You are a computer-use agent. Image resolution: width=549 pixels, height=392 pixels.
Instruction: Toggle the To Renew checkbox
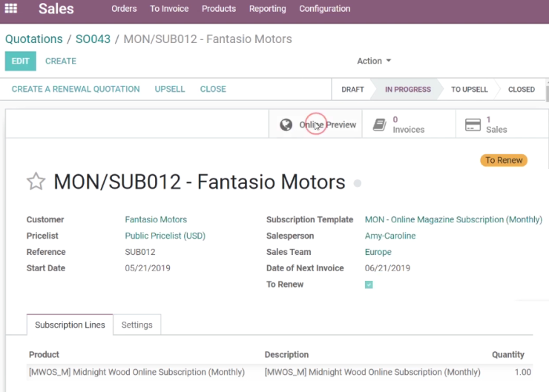click(x=369, y=285)
